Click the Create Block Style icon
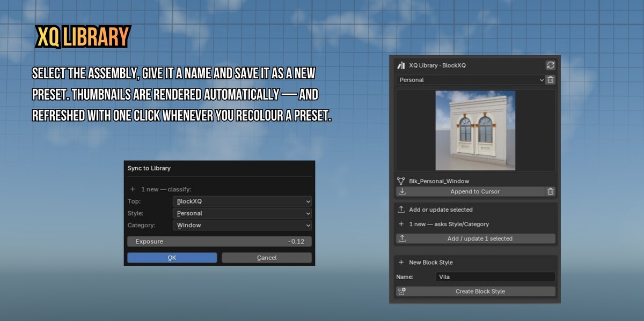The width and height of the screenshot is (644, 321). (x=402, y=292)
